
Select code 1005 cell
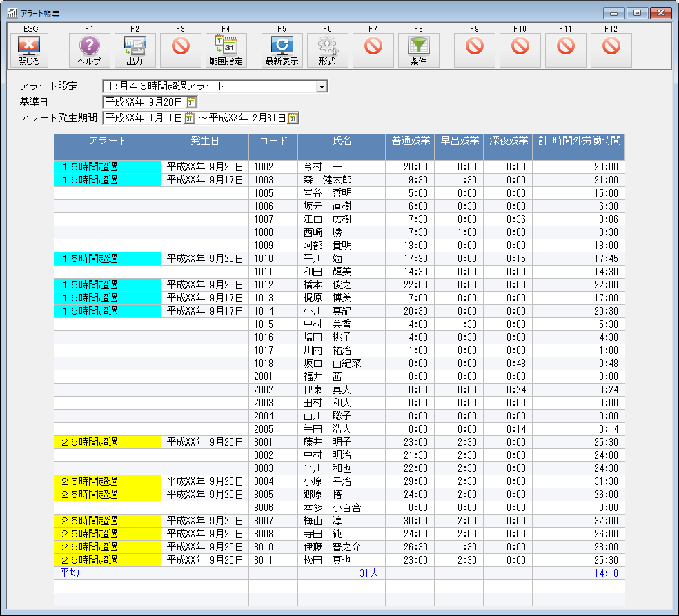[273, 193]
